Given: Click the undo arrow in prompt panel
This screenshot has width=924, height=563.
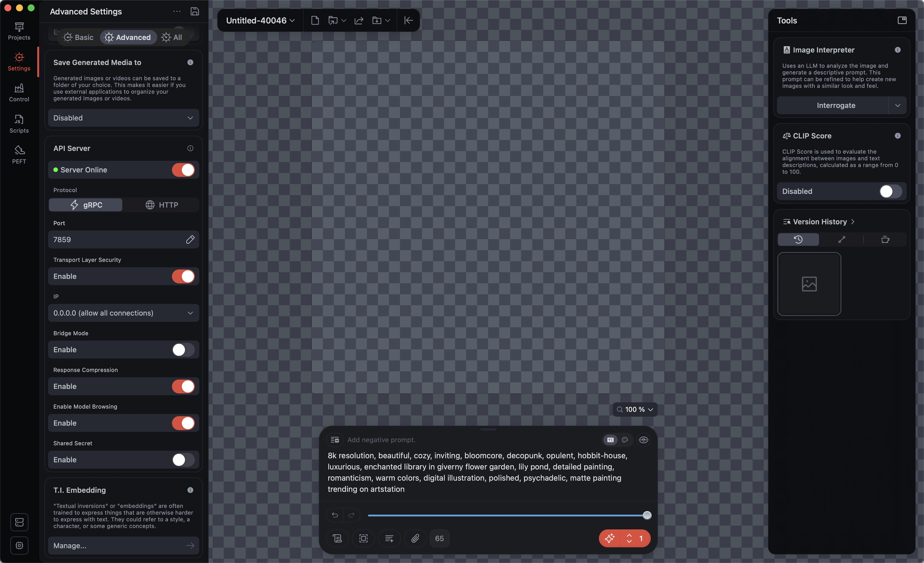Looking at the screenshot, I should pos(335,515).
